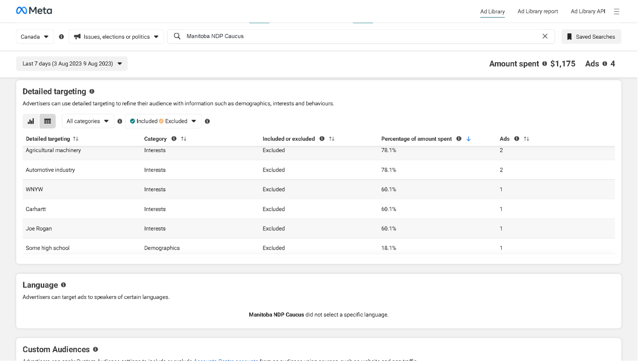Click the Detailed targeting column header
Image resolution: width=644 pixels, height=364 pixels.
(x=48, y=139)
